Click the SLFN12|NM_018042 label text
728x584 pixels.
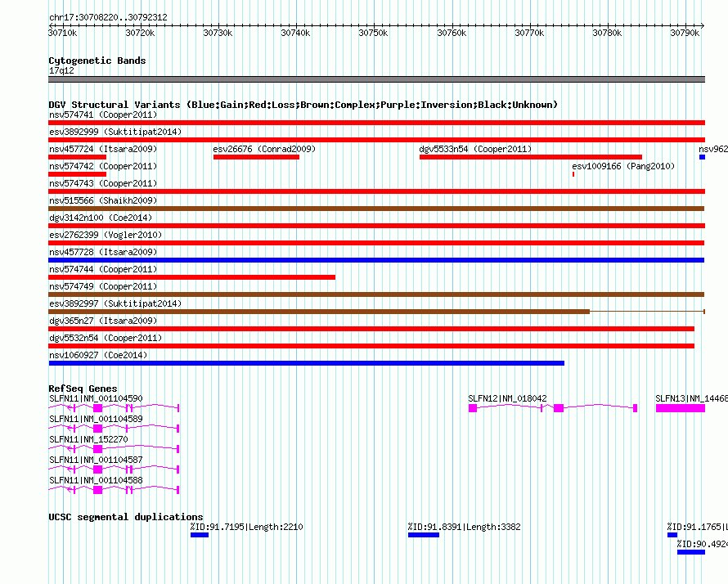point(507,399)
